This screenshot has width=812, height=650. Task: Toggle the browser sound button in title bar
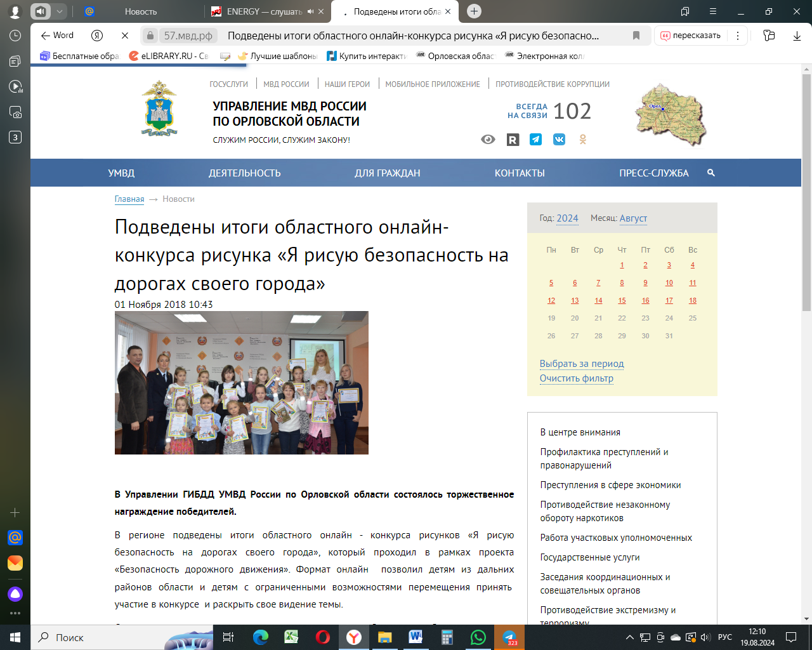tap(41, 11)
